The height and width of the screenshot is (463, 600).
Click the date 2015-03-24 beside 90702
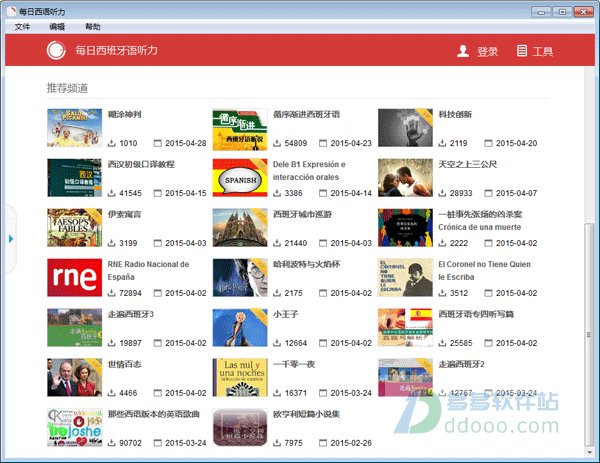pyautogui.click(x=186, y=443)
